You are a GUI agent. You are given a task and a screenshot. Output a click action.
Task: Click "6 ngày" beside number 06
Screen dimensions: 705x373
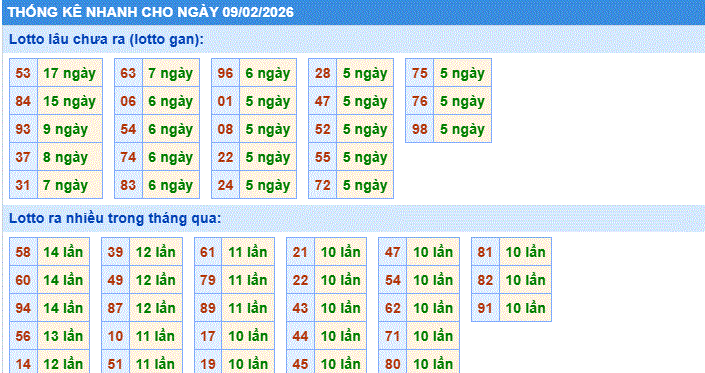171,101
